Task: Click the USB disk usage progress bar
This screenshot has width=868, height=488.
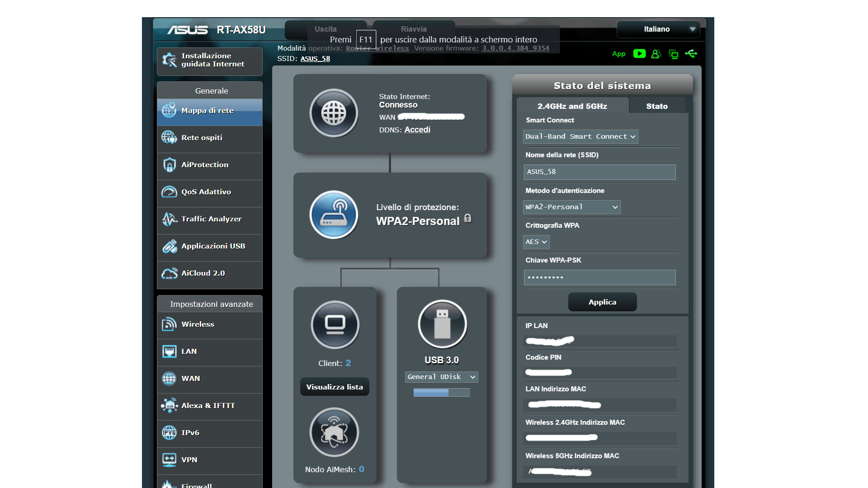Action: click(442, 393)
